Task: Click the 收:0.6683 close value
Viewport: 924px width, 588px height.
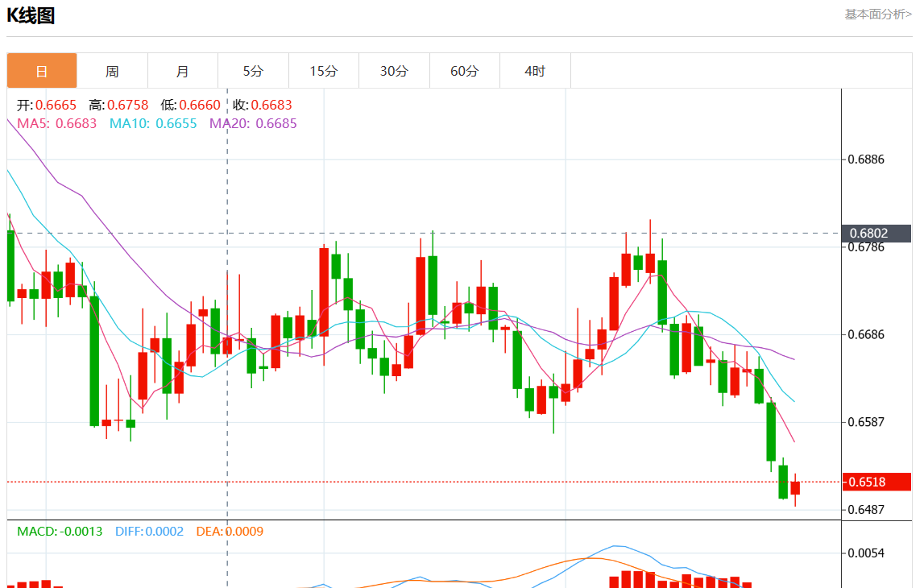Action: [x=263, y=105]
